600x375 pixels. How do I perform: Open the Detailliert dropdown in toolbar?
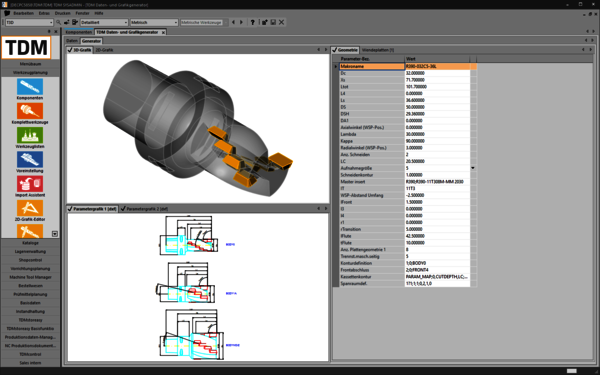point(104,23)
